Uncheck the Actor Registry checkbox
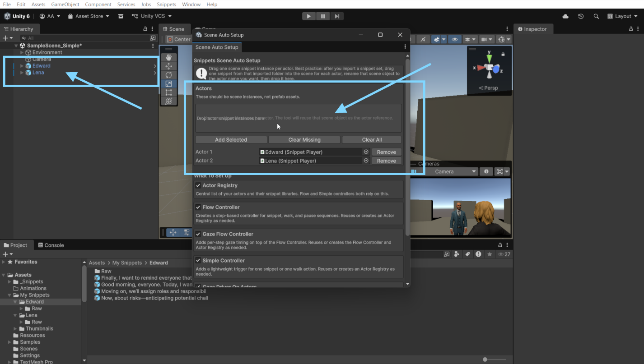 [198, 185]
